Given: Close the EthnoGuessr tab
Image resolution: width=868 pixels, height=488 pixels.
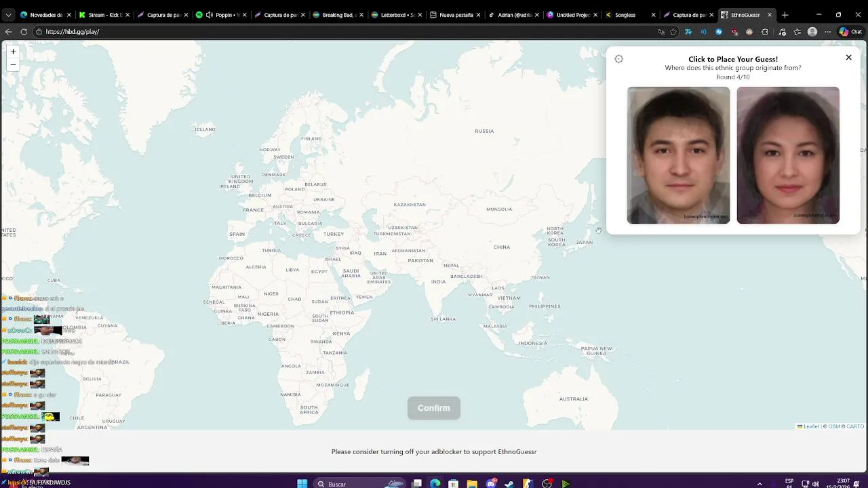Looking at the screenshot, I should (x=770, y=15).
